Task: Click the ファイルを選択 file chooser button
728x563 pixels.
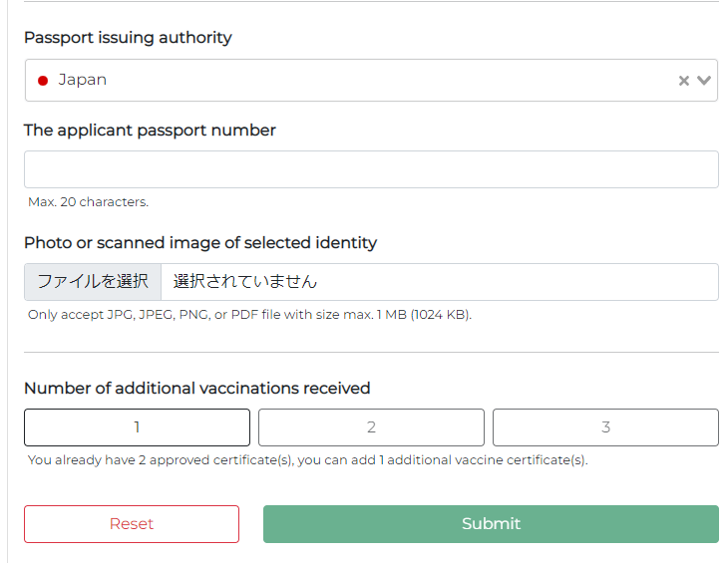Action: coord(93,281)
